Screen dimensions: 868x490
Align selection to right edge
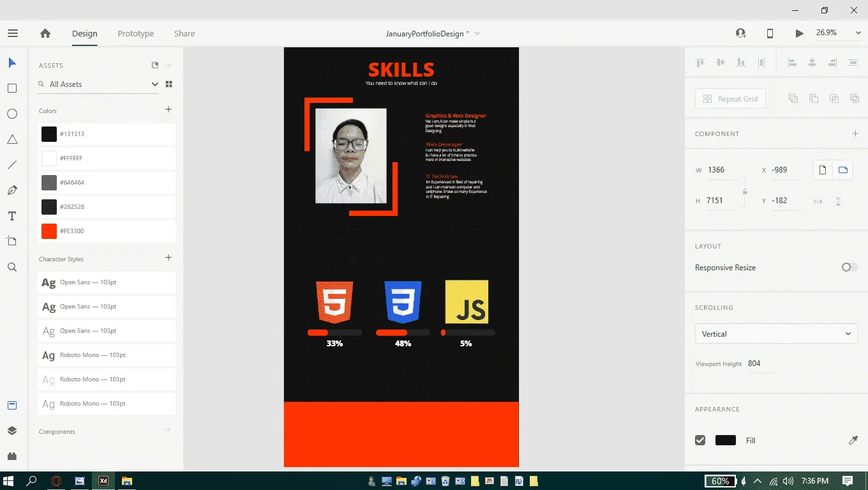(x=833, y=63)
